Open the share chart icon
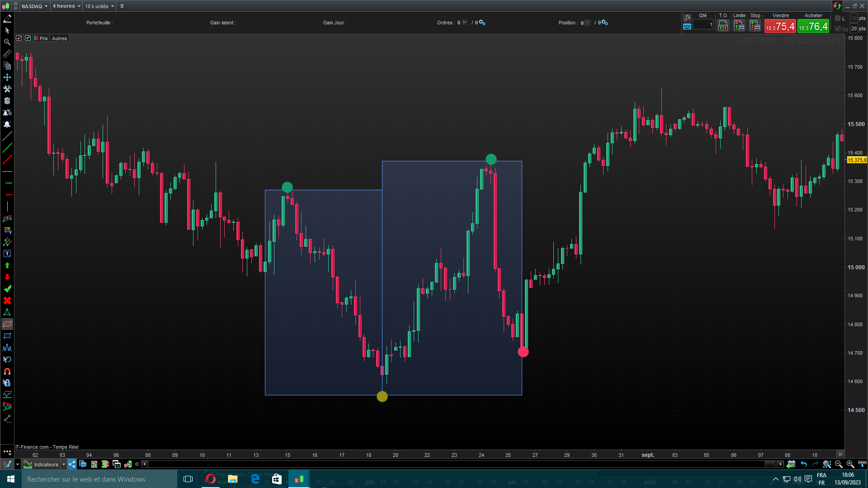Screen dimensions: 868x488 [x=72, y=465]
